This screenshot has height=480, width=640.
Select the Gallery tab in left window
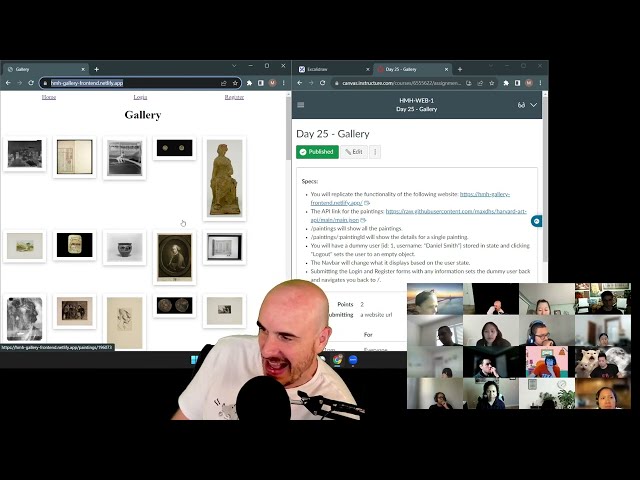45,69
